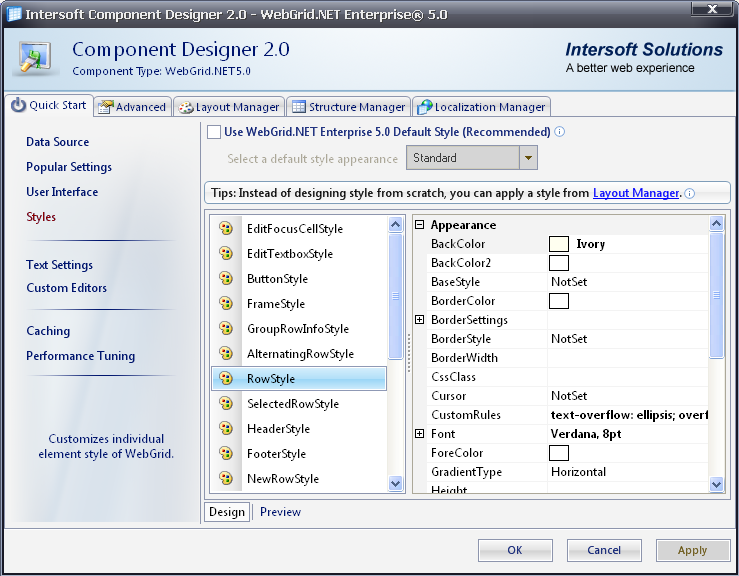Click the HeaderStyle palette icon

(x=226, y=428)
